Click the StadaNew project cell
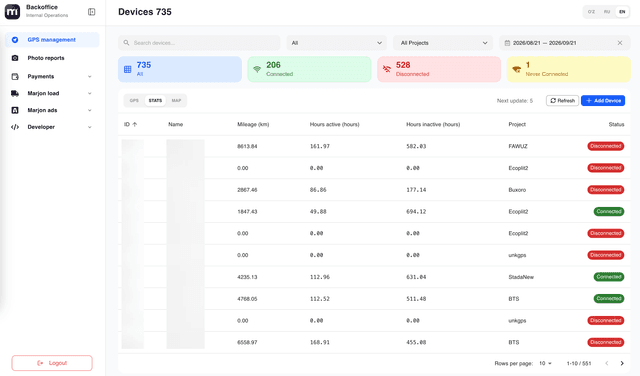Screen dimensions: 640x376 pos(521,277)
